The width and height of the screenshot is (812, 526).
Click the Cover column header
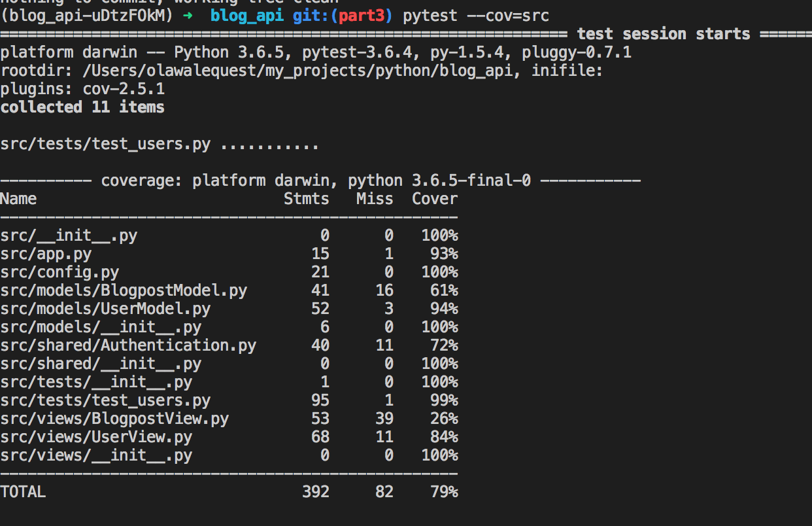point(435,199)
